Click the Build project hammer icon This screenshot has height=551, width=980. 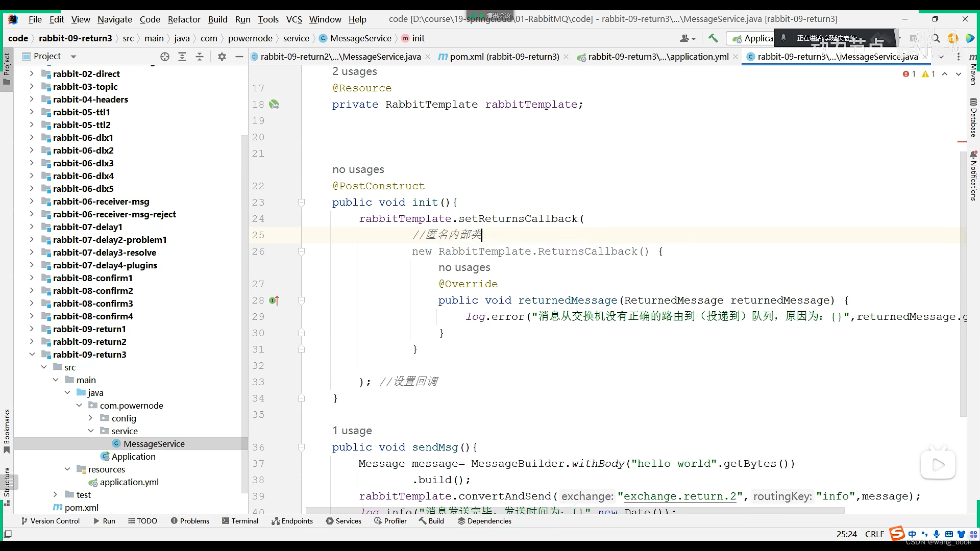coord(713,38)
